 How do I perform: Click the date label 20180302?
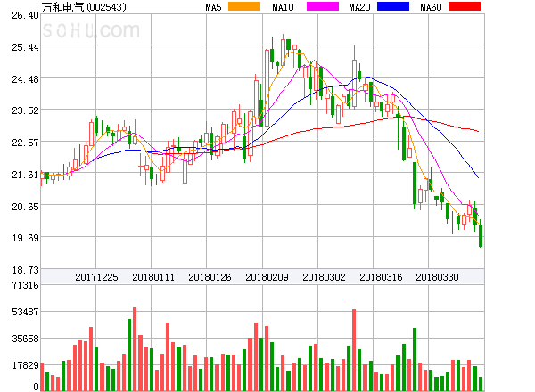pyautogui.click(x=324, y=277)
